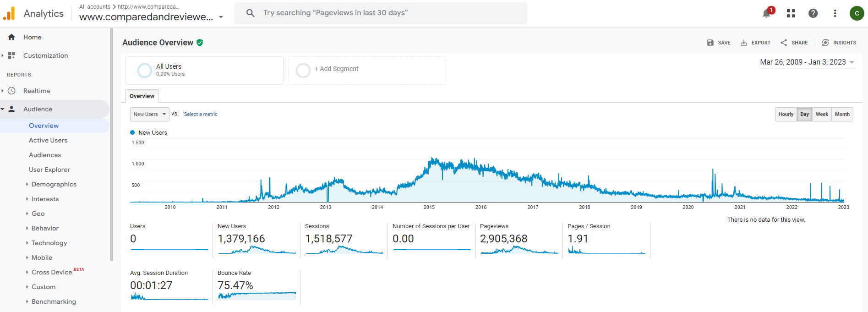Image resolution: width=868 pixels, height=312 pixels.
Task: Click the Select a metric link
Action: coord(201,114)
